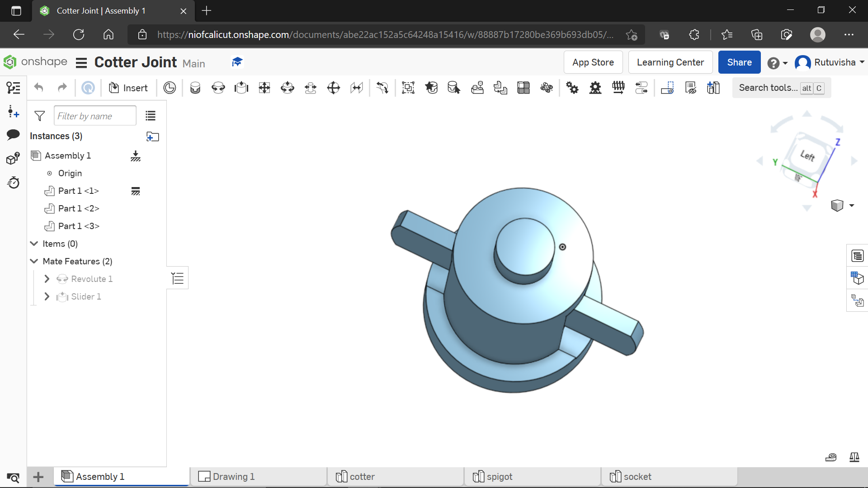This screenshot has height=488, width=868.
Task: Select the Gear relation tool
Action: pyautogui.click(x=572, y=88)
